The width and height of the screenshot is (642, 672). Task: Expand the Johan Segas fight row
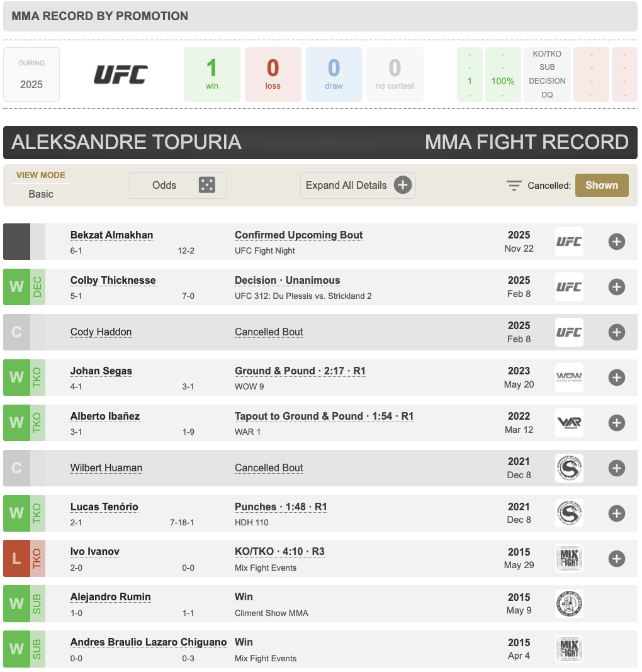click(617, 378)
